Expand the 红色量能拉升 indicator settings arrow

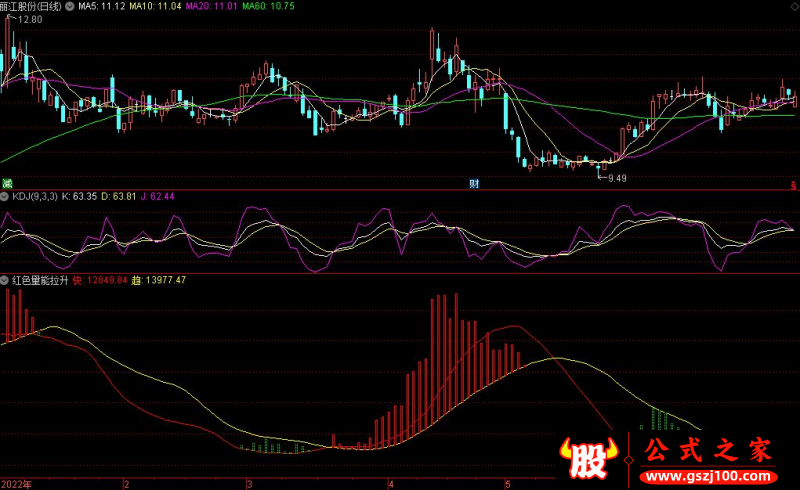(x=4, y=280)
